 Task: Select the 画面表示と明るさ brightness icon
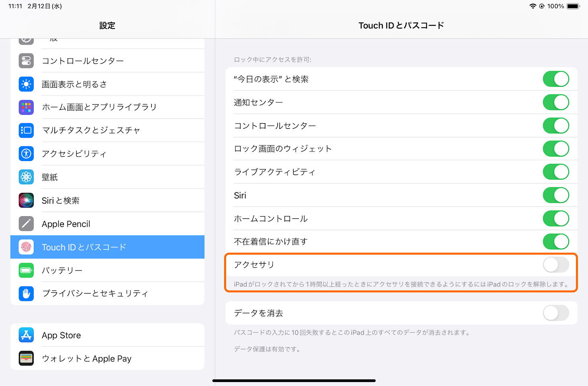(x=26, y=84)
